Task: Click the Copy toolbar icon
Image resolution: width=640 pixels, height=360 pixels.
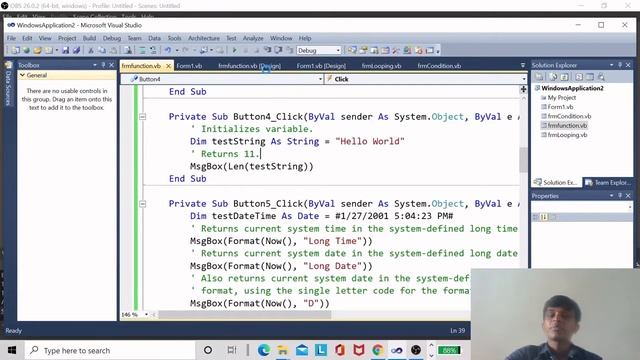Action: (x=102, y=50)
